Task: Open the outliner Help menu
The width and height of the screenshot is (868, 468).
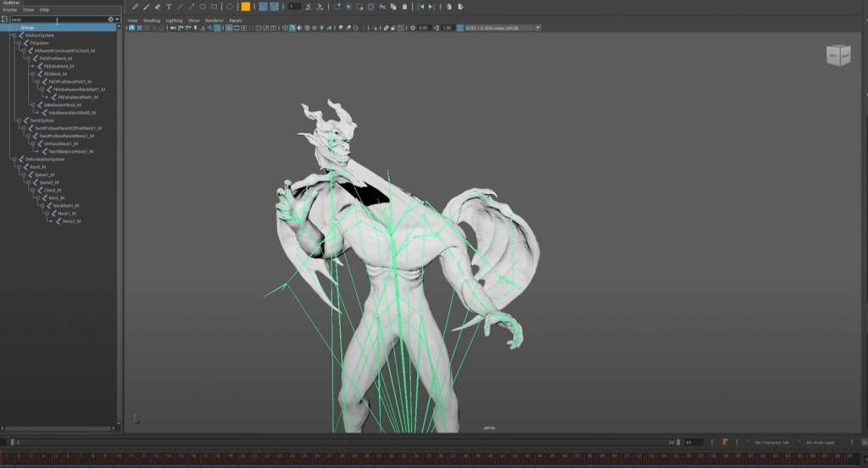Action: tap(44, 10)
